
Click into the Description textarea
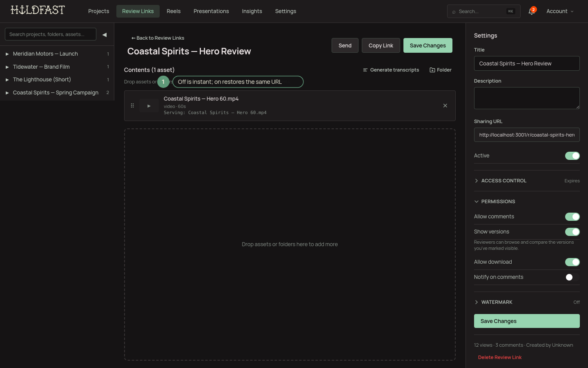coord(527,98)
